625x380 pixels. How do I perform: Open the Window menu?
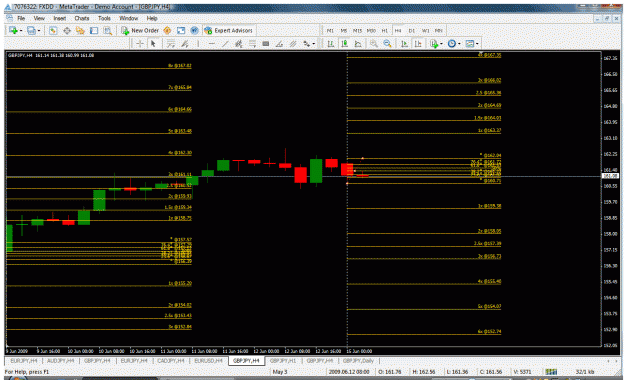(128, 18)
